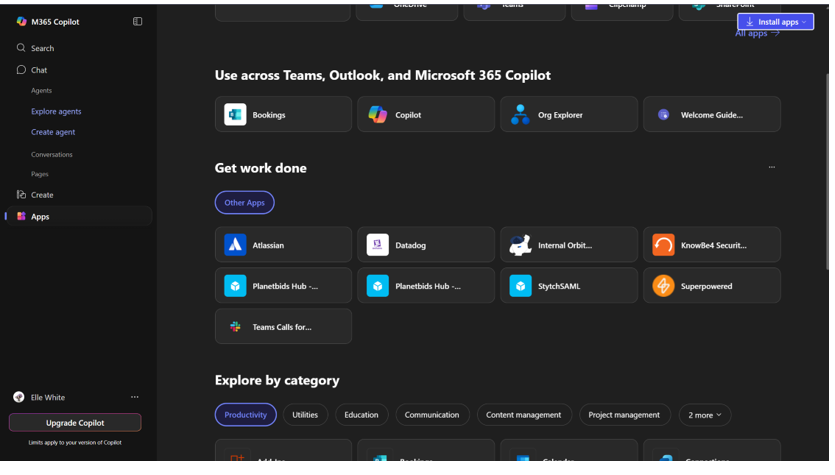This screenshot has height=475, width=835.
Task: Toggle the sidebar collapse icon
Action: pos(138,21)
